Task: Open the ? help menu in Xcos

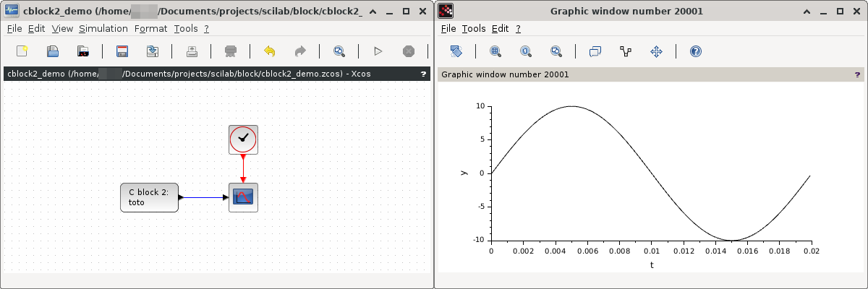Action: pos(206,28)
